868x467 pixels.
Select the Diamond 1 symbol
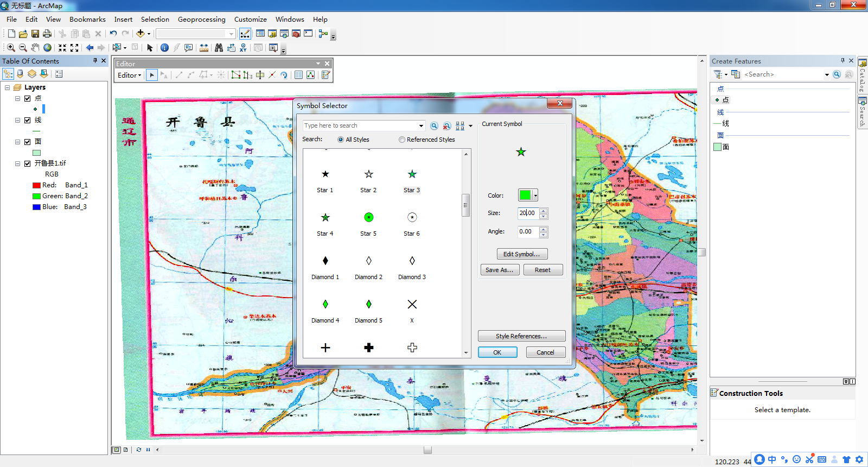click(325, 267)
